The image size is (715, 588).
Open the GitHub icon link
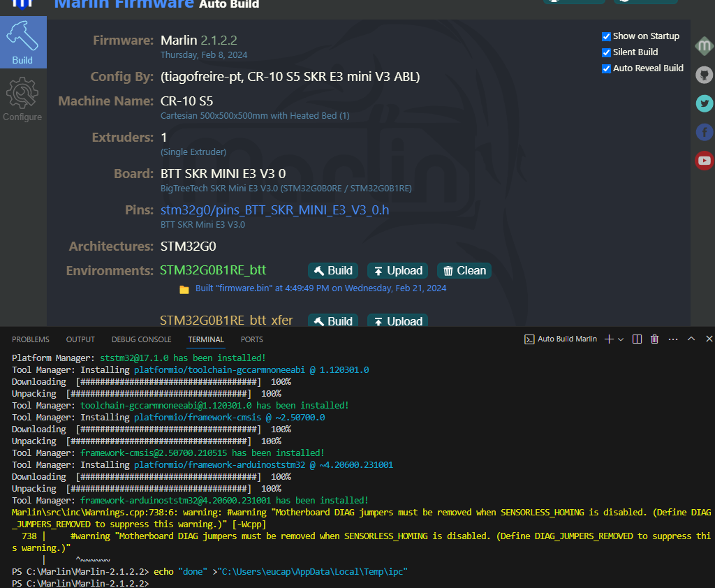(704, 75)
